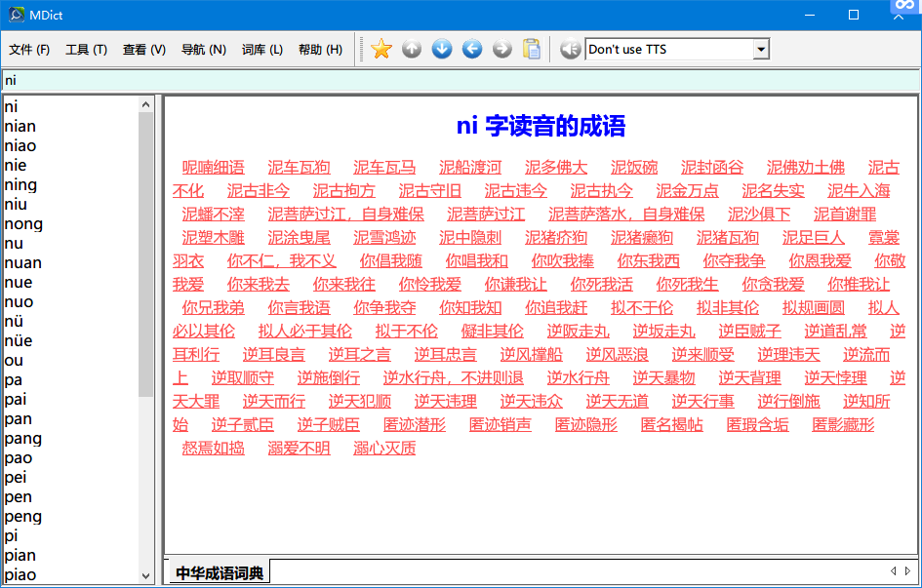Open the 文件 (F) menu
This screenshot has width=922, height=588.
(29, 50)
